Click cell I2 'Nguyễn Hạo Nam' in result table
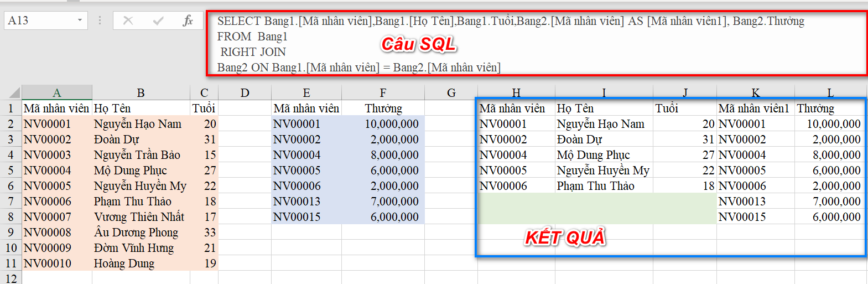This screenshot has width=868, height=284. [x=604, y=123]
